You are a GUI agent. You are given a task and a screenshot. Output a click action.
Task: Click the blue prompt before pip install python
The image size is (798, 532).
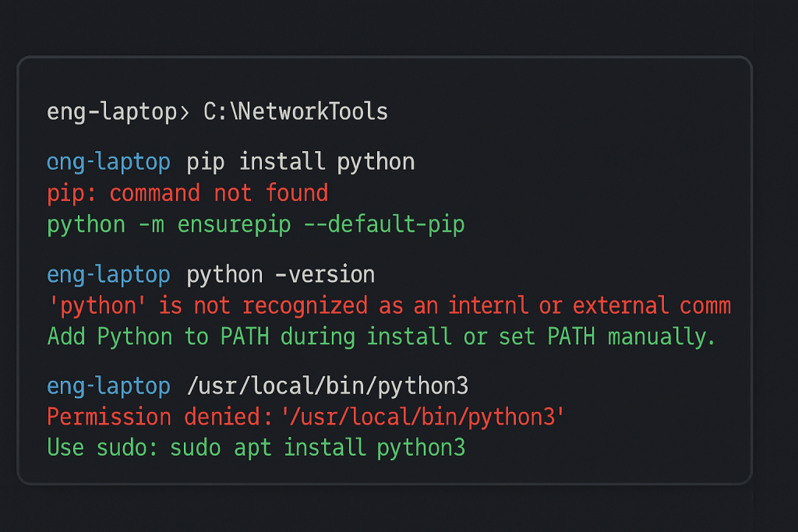(108, 162)
